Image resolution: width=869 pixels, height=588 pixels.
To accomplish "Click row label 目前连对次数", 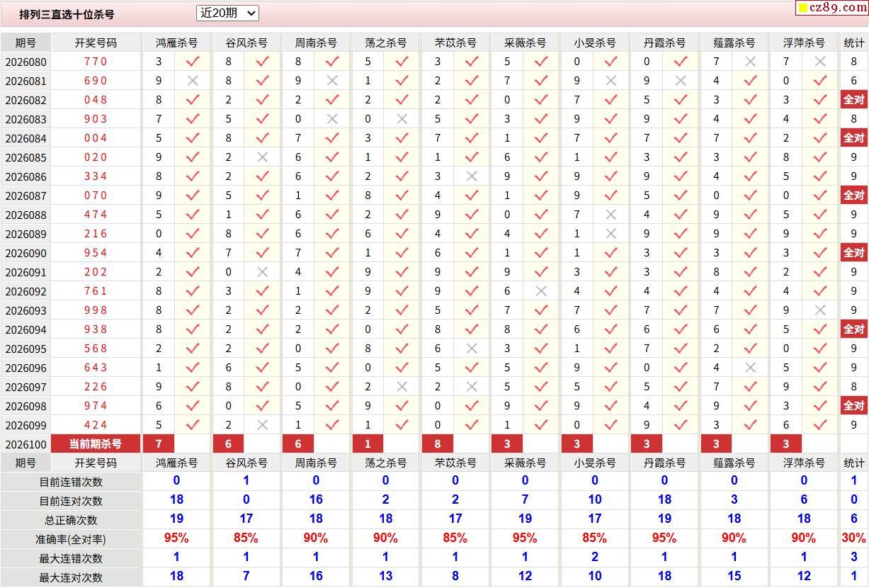I will pyautogui.click(x=71, y=501).
